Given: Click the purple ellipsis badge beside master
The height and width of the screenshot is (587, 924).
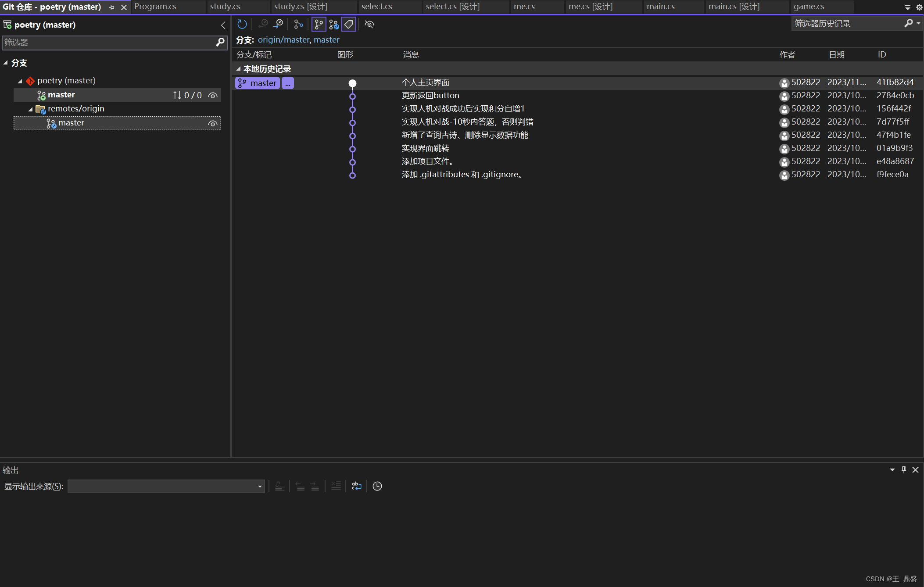Looking at the screenshot, I should [x=288, y=83].
